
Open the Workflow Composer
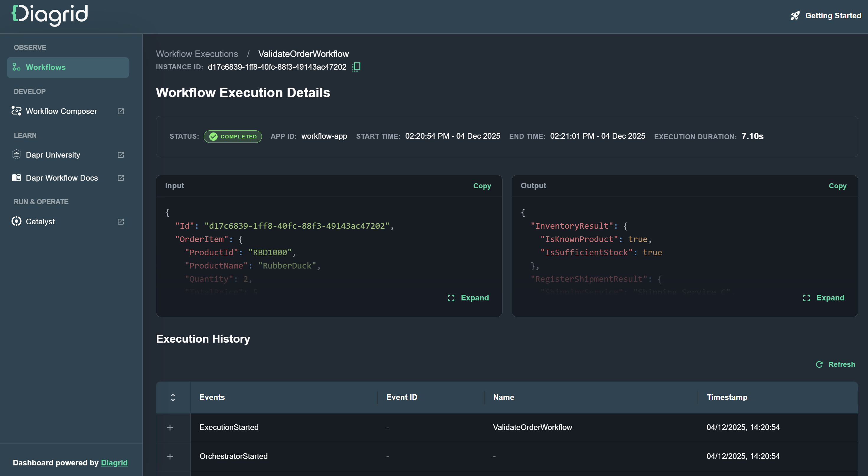(x=61, y=111)
